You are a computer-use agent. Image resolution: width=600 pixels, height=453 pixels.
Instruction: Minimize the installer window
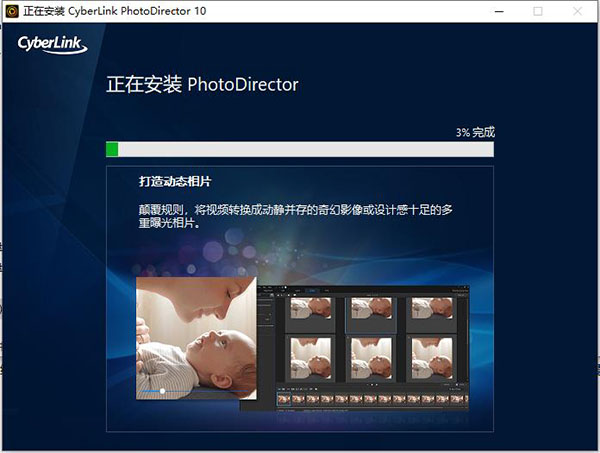pyautogui.click(x=499, y=11)
